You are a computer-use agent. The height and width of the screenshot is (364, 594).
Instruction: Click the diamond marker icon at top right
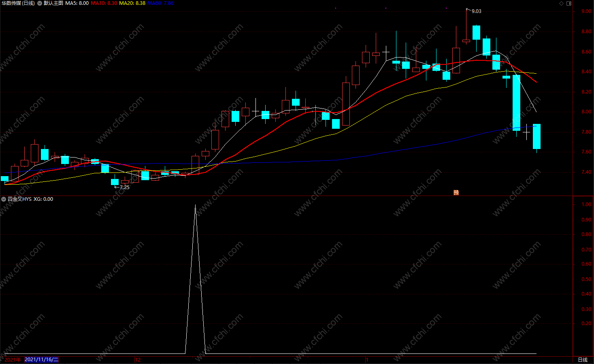[561, 3]
